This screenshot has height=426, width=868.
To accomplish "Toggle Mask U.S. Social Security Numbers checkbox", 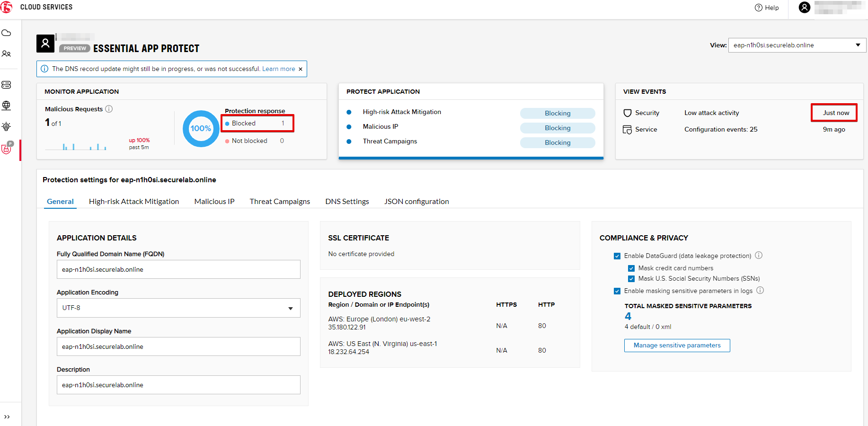I will click(x=631, y=279).
